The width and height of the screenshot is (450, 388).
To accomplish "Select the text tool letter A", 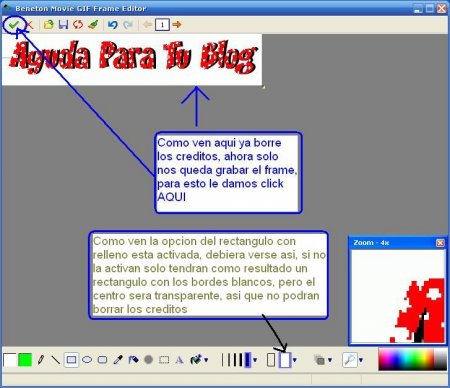I will coord(179,360).
